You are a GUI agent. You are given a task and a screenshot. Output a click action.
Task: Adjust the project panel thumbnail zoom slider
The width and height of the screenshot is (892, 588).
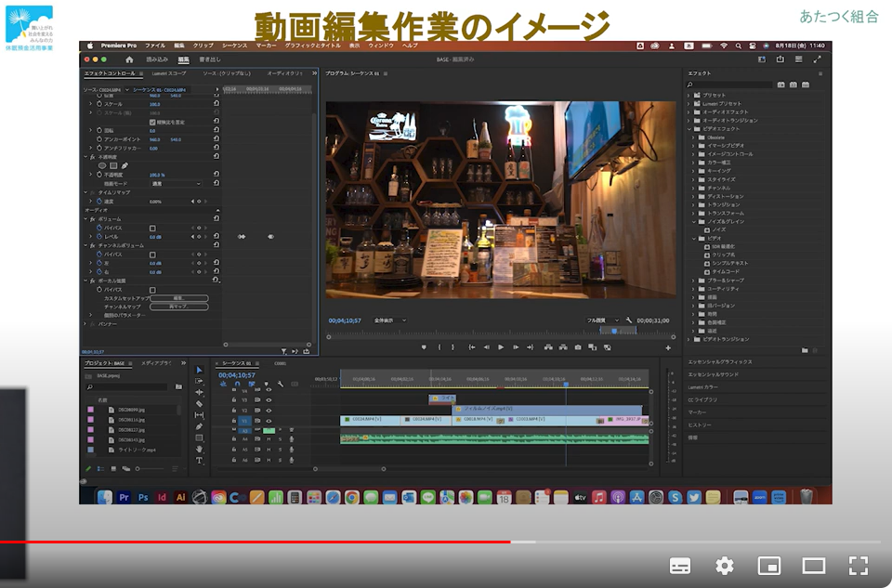point(151,468)
